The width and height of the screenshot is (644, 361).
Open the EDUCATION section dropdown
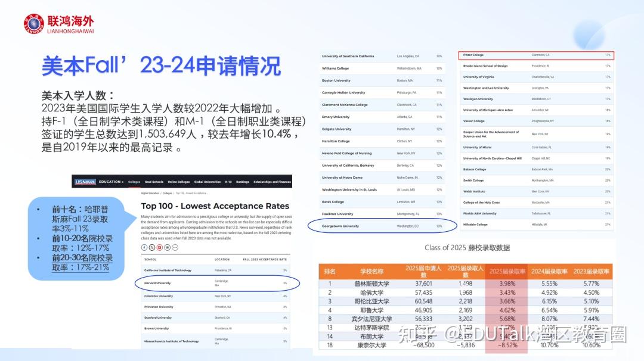click(112, 182)
